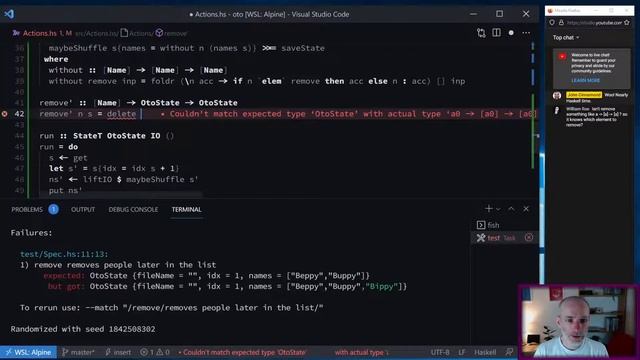Click the tools icon beside test Task
640x360 pixels.
[481, 238]
